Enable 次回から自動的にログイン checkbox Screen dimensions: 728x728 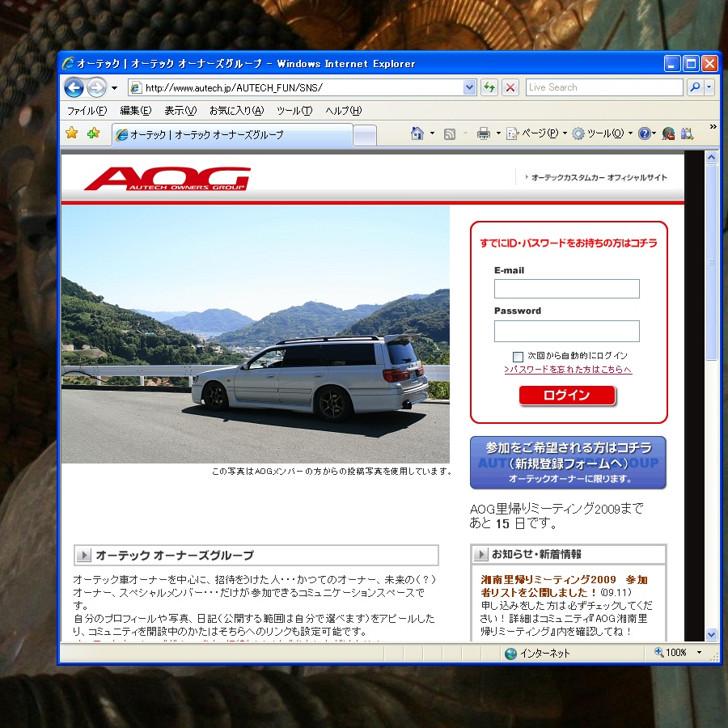coord(518,357)
